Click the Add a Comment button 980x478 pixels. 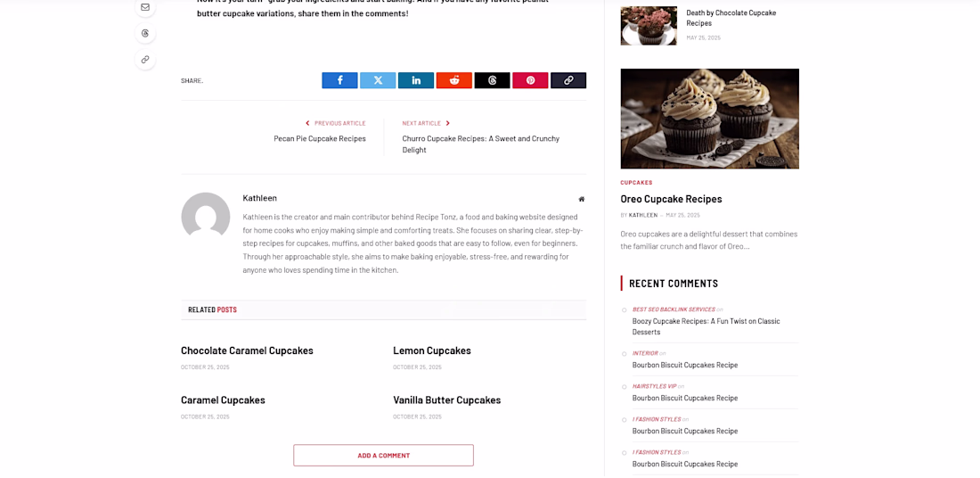[383, 456]
